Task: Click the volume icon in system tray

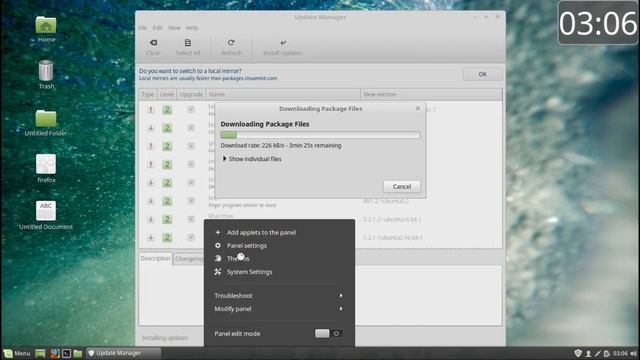Action: tap(633, 353)
